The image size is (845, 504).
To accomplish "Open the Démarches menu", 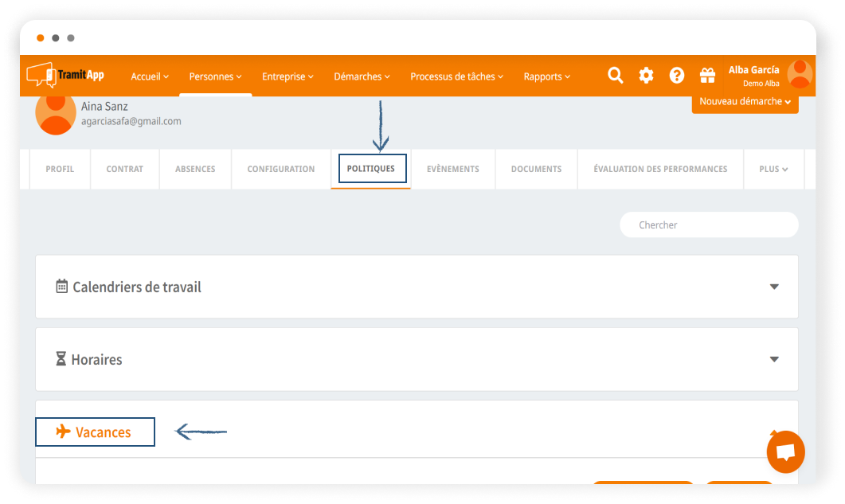I will point(362,76).
